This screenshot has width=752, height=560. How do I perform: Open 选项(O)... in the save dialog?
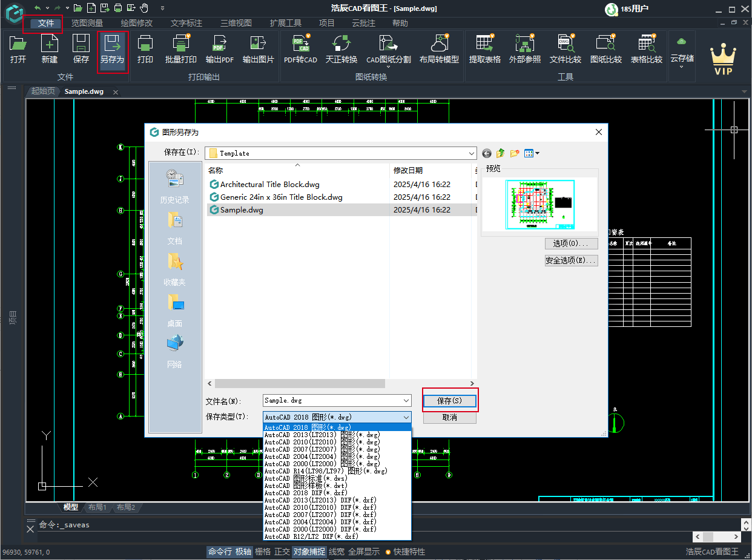(x=570, y=243)
